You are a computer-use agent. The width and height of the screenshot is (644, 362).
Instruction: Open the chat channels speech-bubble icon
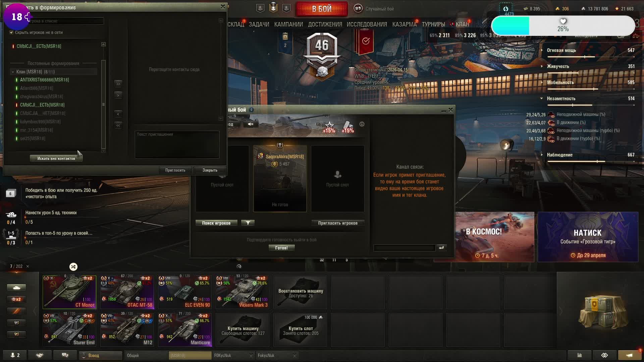pyautogui.click(x=65, y=355)
